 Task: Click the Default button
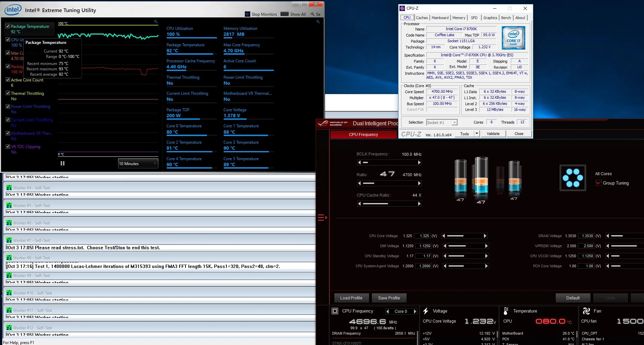(x=573, y=298)
